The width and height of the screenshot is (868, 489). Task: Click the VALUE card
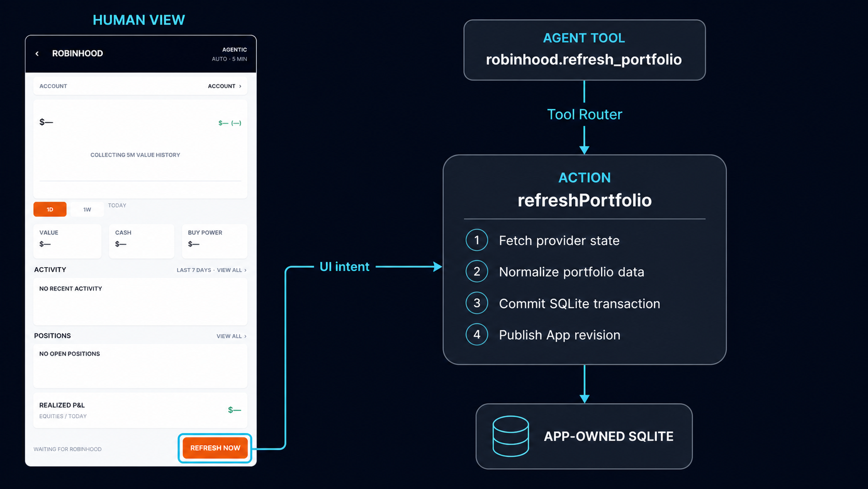tap(67, 241)
